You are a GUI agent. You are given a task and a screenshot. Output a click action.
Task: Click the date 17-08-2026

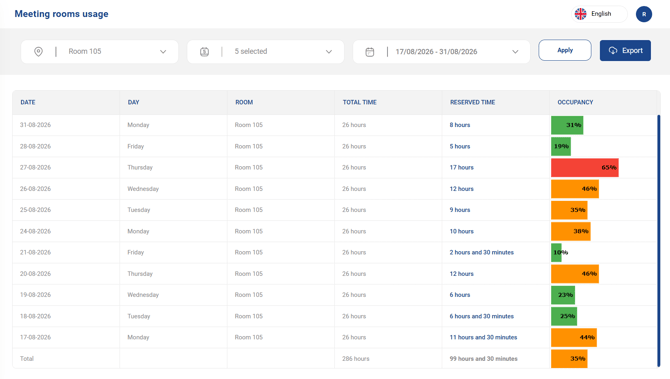[x=35, y=338]
